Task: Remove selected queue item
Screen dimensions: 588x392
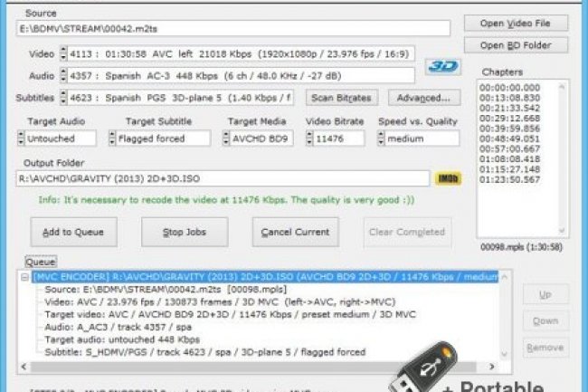Action: click(x=545, y=348)
